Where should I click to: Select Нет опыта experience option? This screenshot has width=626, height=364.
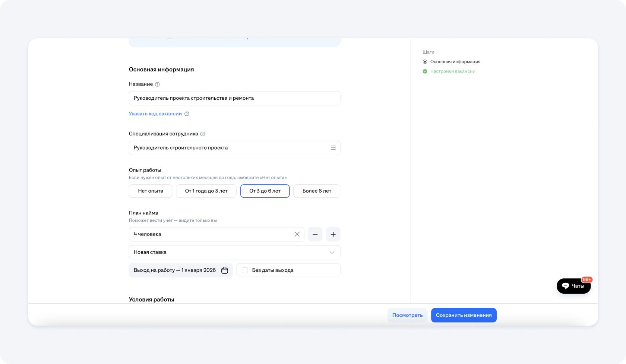[x=151, y=191]
